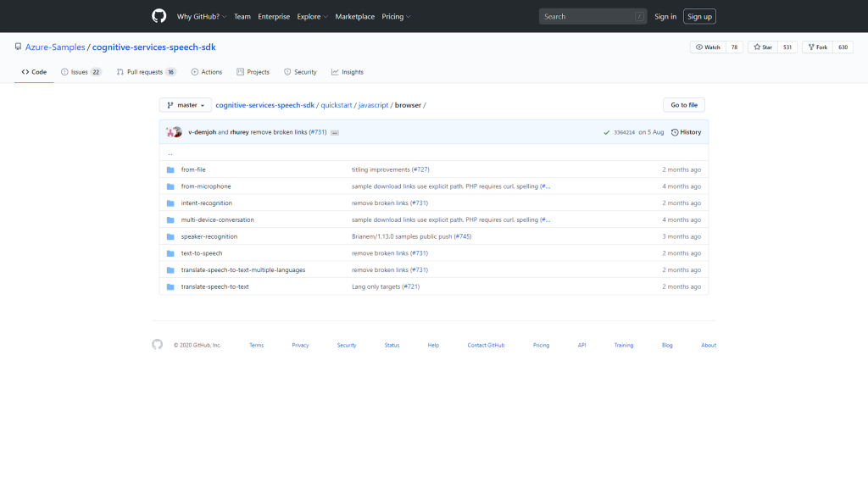
Task: Click the Go to file button
Action: coord(684,105)
